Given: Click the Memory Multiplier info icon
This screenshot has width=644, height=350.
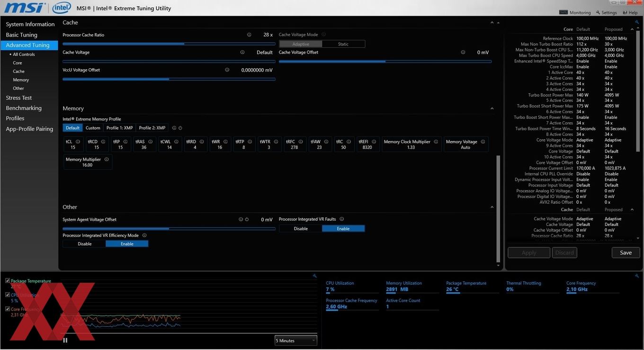Looking at the screenshot, I should coord(107,159).
